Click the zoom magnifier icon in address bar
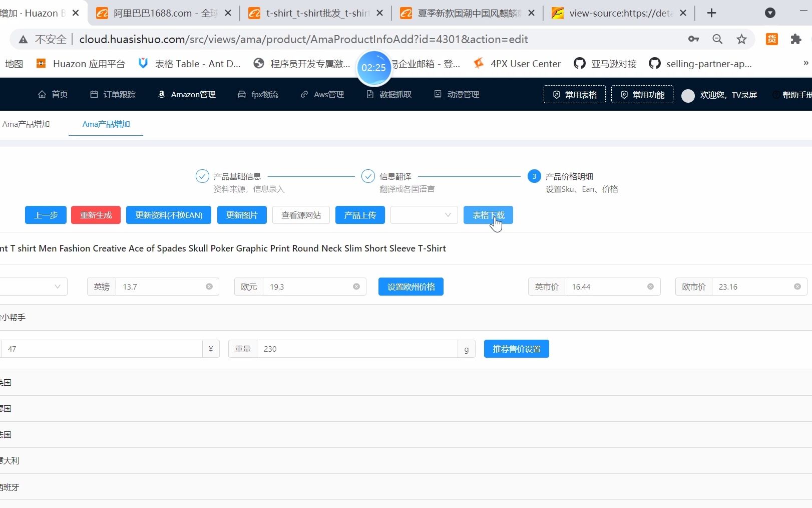 (x=717, y=39)
